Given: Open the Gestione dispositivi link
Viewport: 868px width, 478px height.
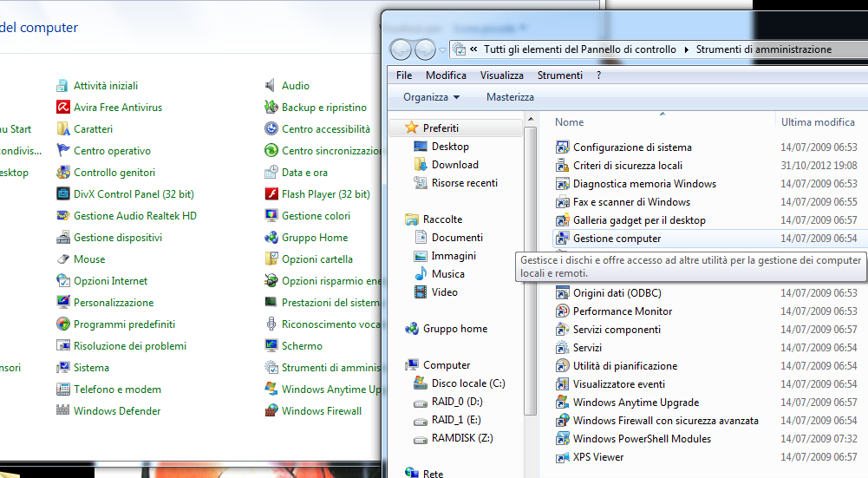Looking at the screenshot, I should pos(117,238).
